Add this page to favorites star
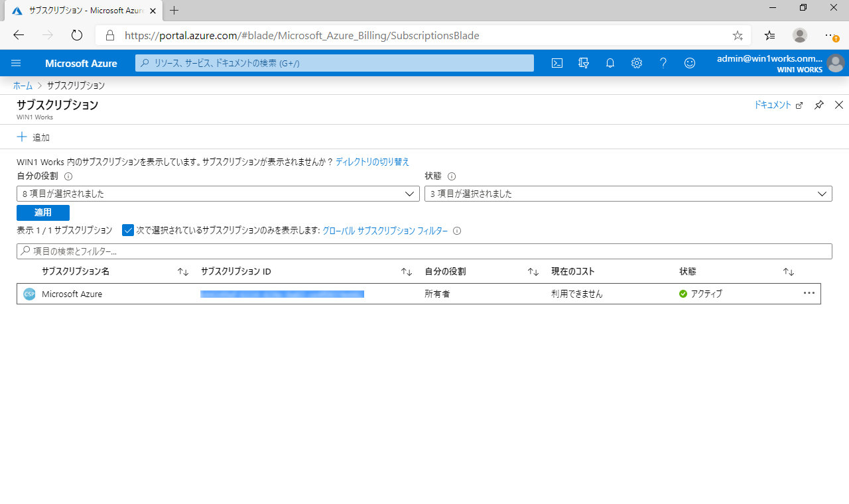Viewport: 849px width, 504px height. (x=738, y=35)
